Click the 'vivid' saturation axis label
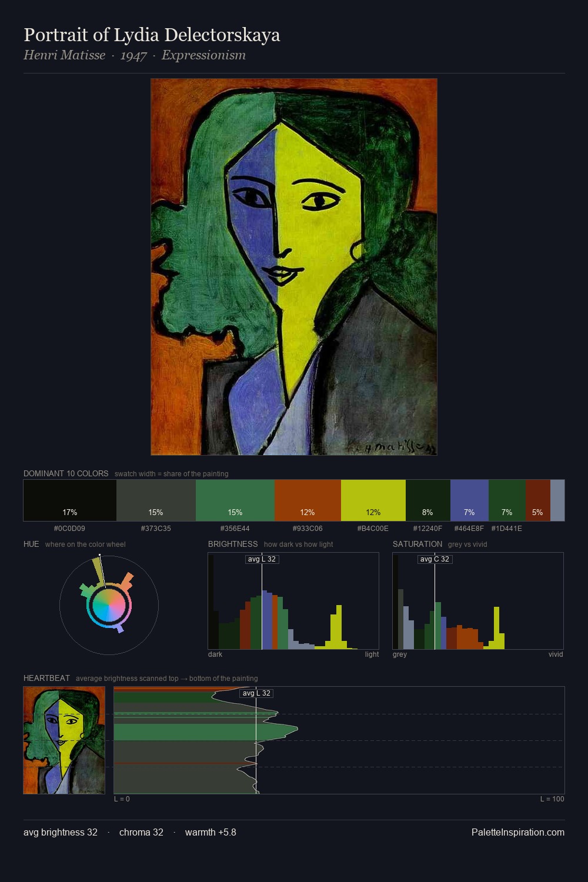The width and height of the screenshot is (588, 882). (x=556, y=654)
